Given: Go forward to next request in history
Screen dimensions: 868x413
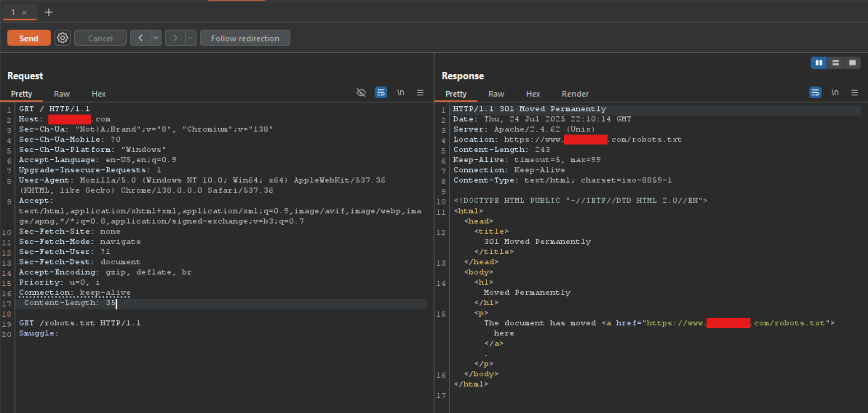Looking at the screenshot, I should tap(175, 38).
